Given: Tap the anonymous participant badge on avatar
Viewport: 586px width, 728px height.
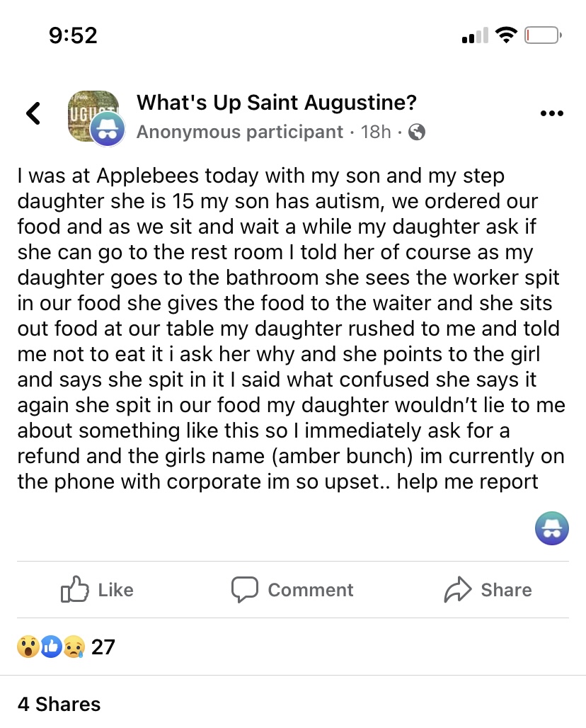Looking at the screenshot, I should click(108, 129).
